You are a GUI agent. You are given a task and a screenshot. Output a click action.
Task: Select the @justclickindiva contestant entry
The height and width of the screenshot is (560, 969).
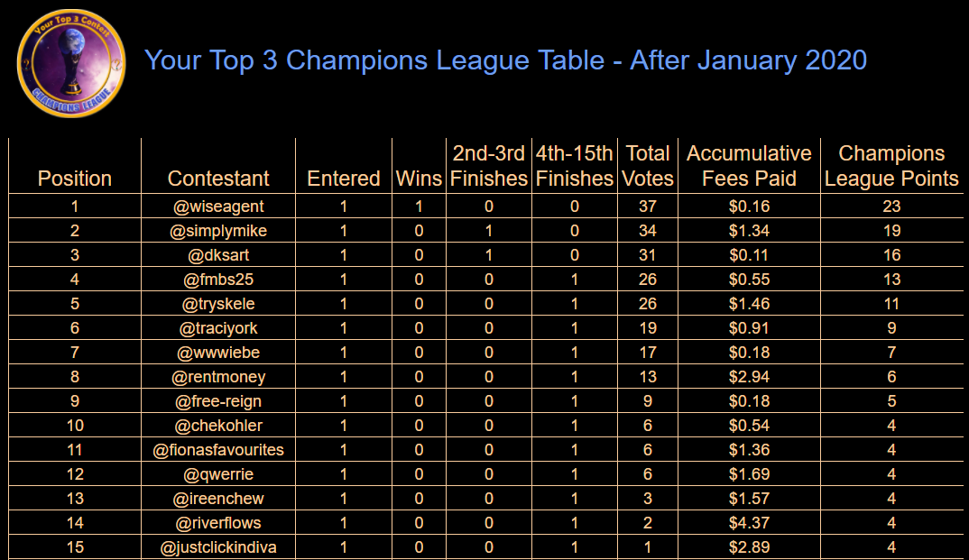(x=218, y=547)
